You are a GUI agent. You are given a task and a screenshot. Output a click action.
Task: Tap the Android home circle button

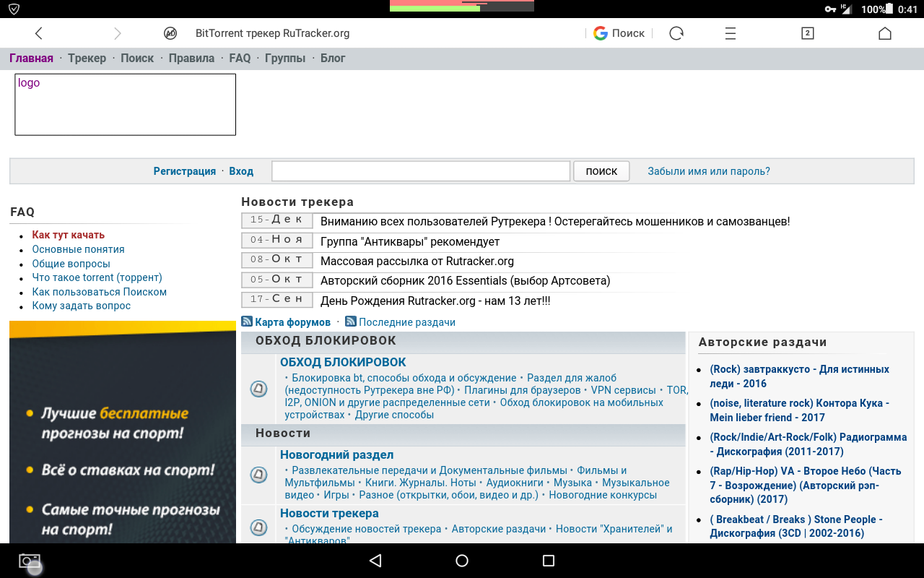462,561
